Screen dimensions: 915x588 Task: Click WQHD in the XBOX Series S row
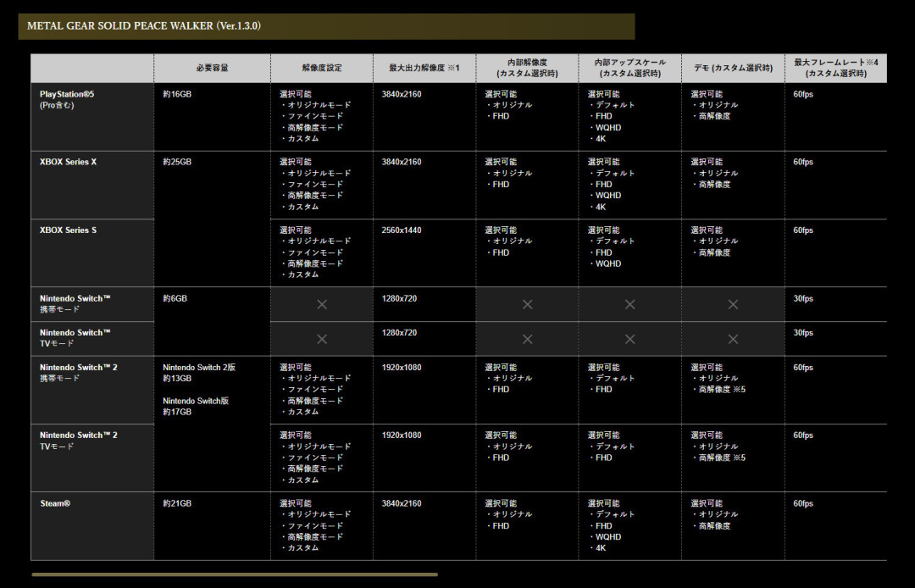[x=608, y=263]
